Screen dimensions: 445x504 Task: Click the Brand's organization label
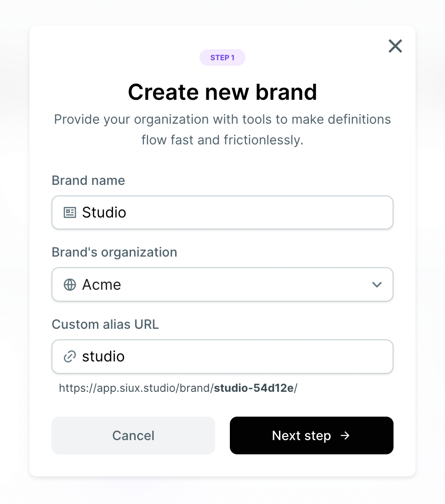114,252
